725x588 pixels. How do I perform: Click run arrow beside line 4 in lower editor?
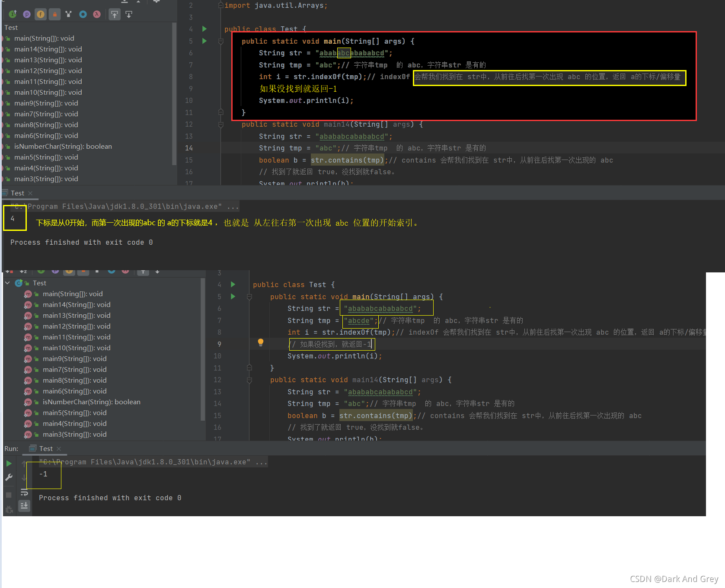[x=233, y=284]
